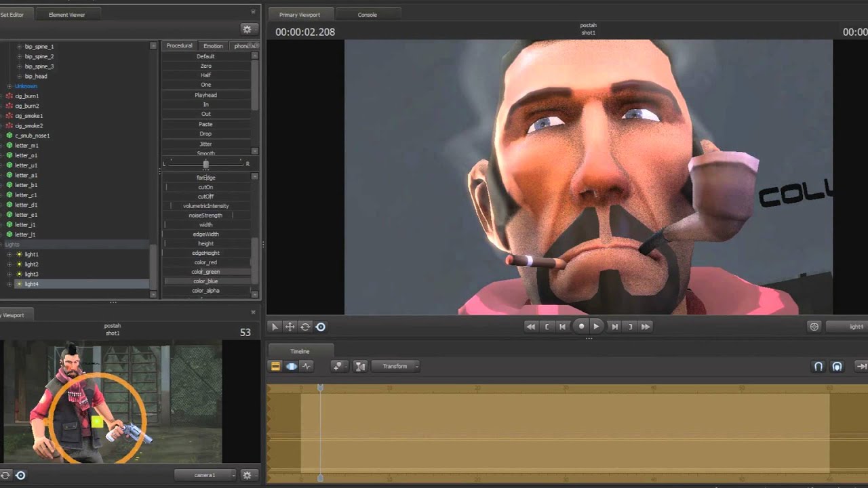Apply the Playhead procedural preset

(x=205, y=95)
